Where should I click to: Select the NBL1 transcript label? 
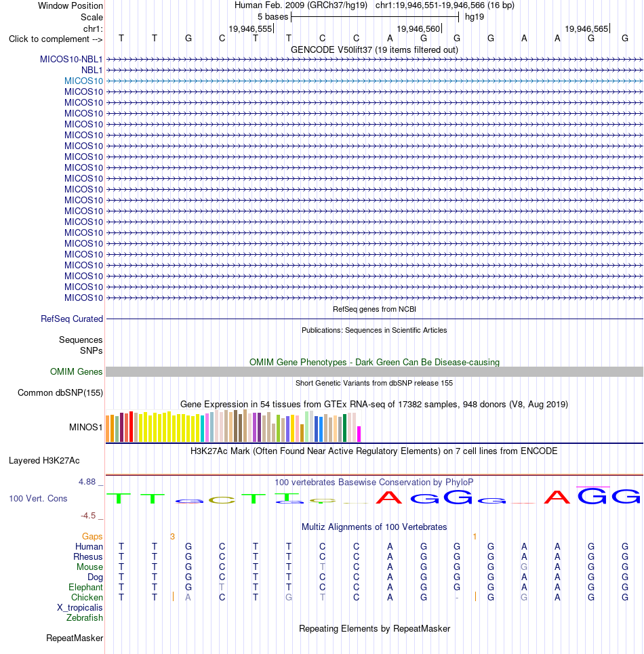pos(92,70)
